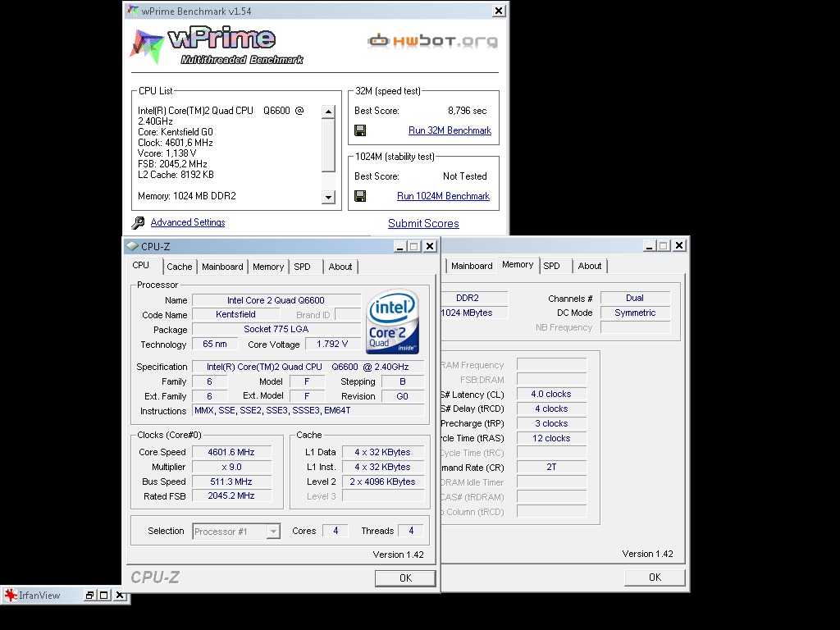
Task: Close the rear CPU-Z Memory window
Action: click(x=679, y=245)
